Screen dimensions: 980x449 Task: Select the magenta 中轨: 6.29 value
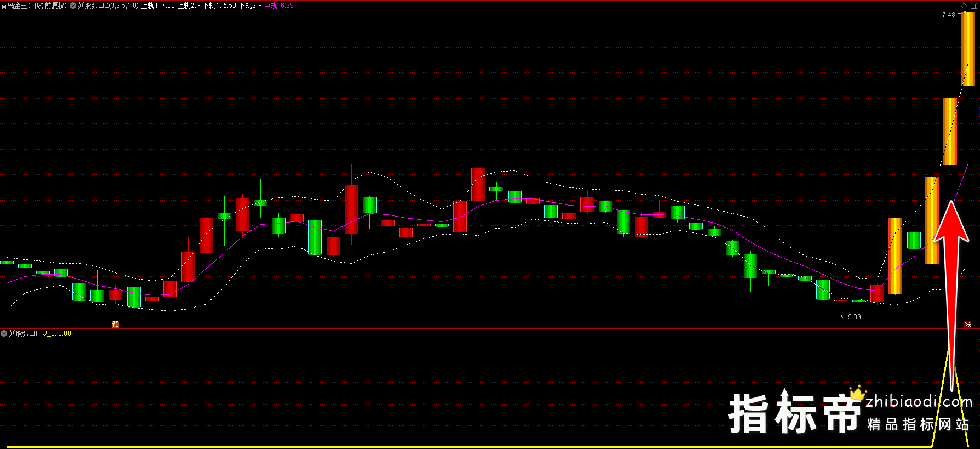tap(279, 5)
